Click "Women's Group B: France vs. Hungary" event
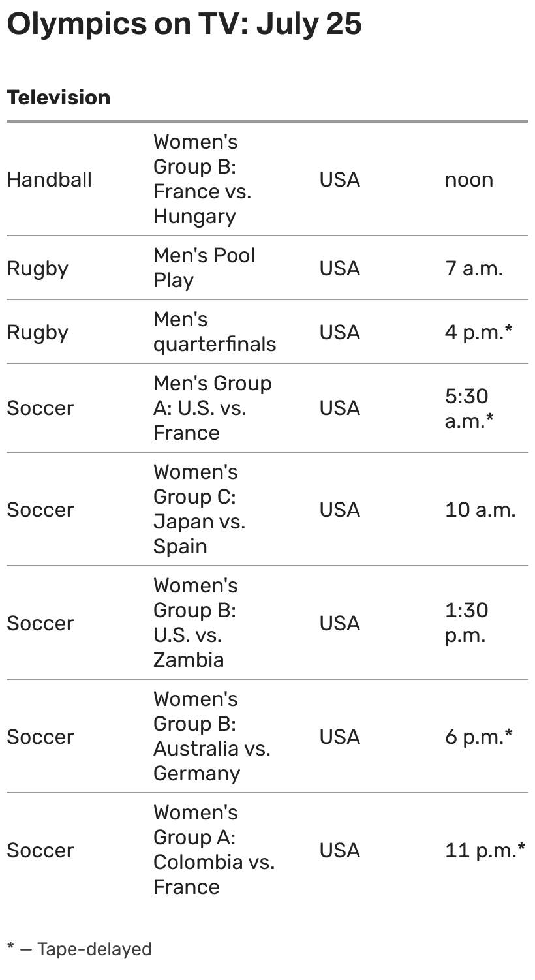 202,179
